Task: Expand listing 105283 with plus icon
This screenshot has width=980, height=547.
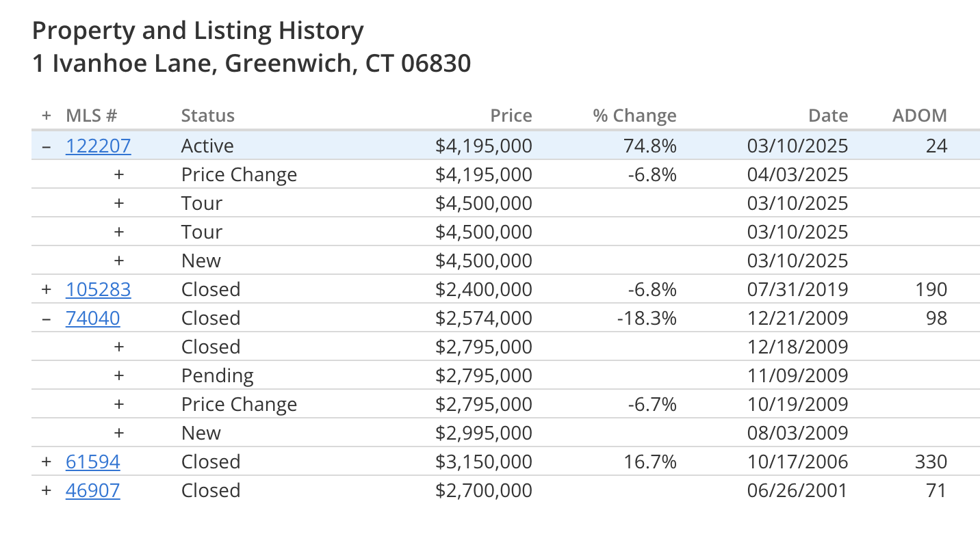Action: click(x=47, y=289)
